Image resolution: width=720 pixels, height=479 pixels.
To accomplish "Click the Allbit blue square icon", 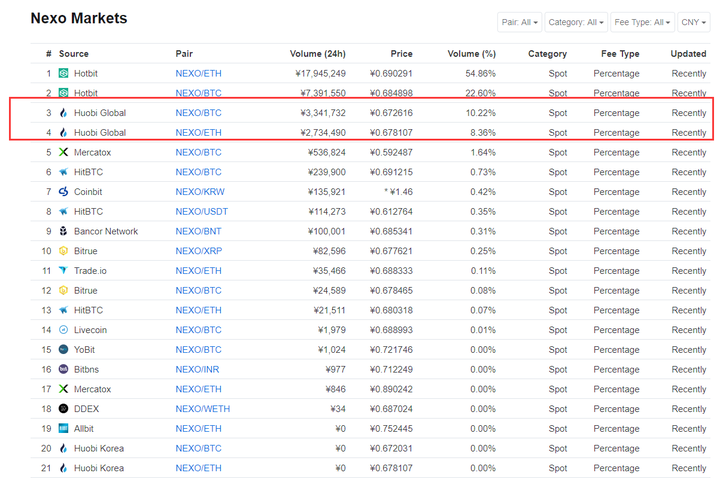I will pos(63,428).
